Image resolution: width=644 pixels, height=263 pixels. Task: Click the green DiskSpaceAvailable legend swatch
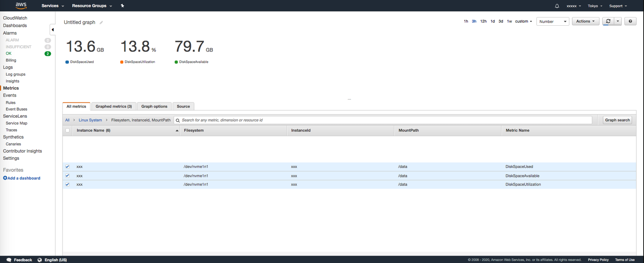coord(176,62)
